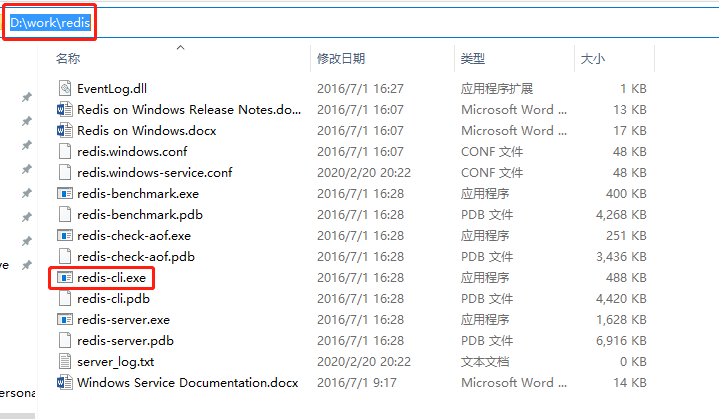Click the redis-benchmark.exe application icon
Screen dimensions: 719x419
(65, 193)
